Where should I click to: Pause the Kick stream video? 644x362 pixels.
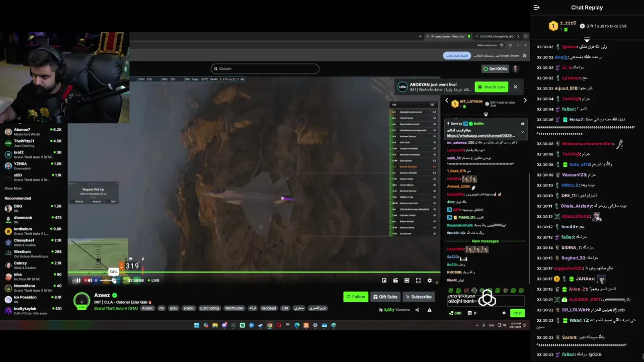coord(78,281)
